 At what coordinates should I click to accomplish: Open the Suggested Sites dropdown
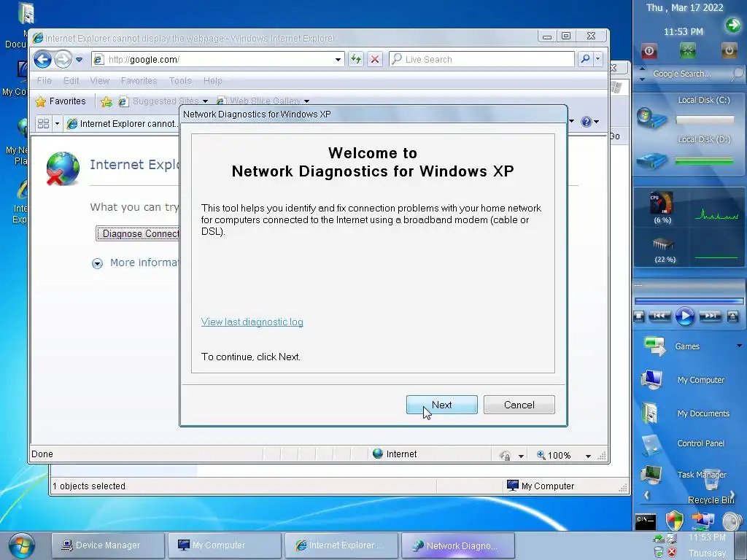(205, 101)
